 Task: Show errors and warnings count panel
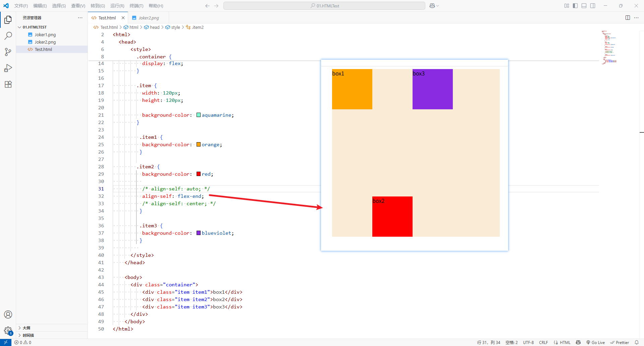coord(23,342)
